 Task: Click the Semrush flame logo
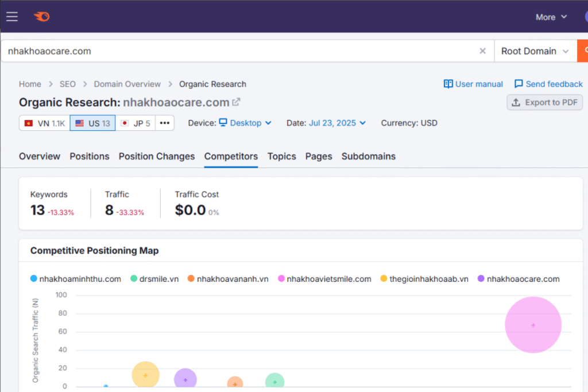click(x=42, y=17)
